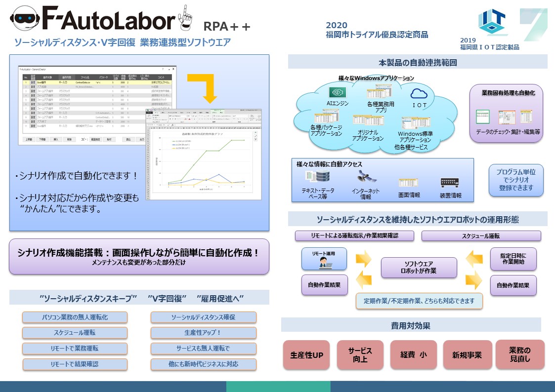Click 自動作業結果 box under 指定日時に作業開始

[x=513, y=285]
